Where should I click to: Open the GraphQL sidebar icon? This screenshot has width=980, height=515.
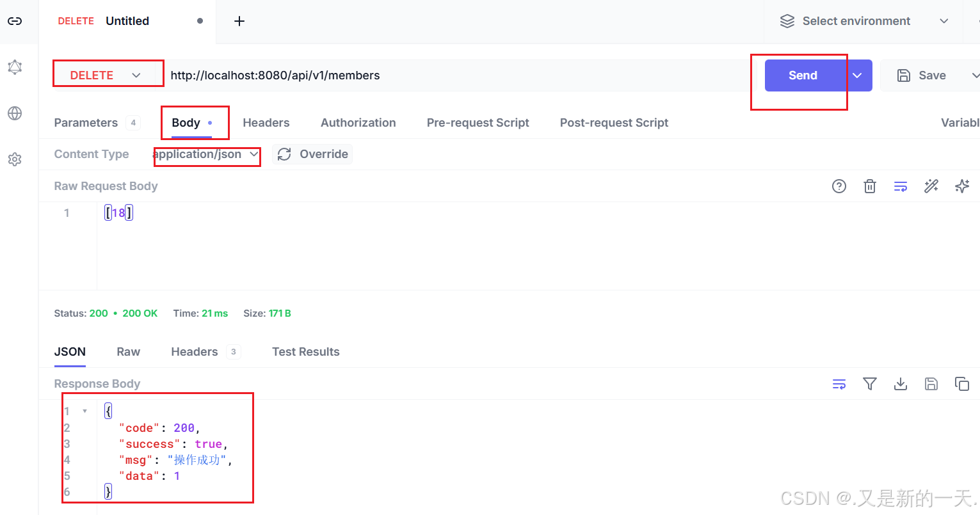[15, 67]
